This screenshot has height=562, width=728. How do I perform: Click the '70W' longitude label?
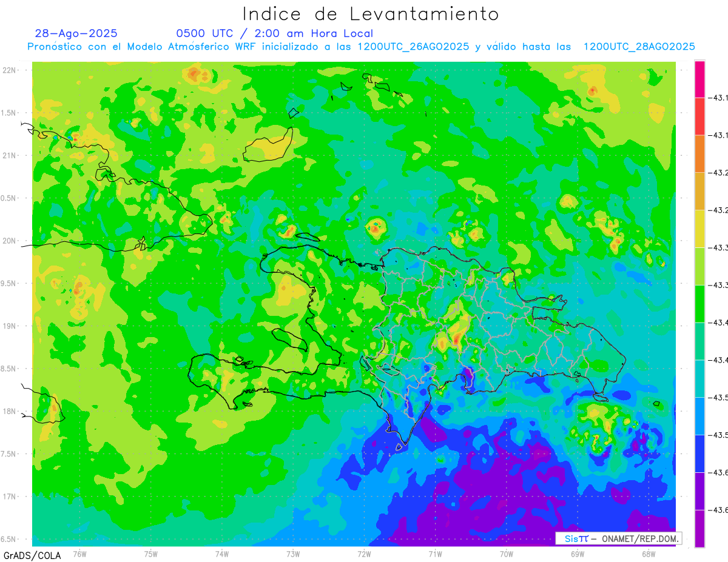[x=507, y=554]
